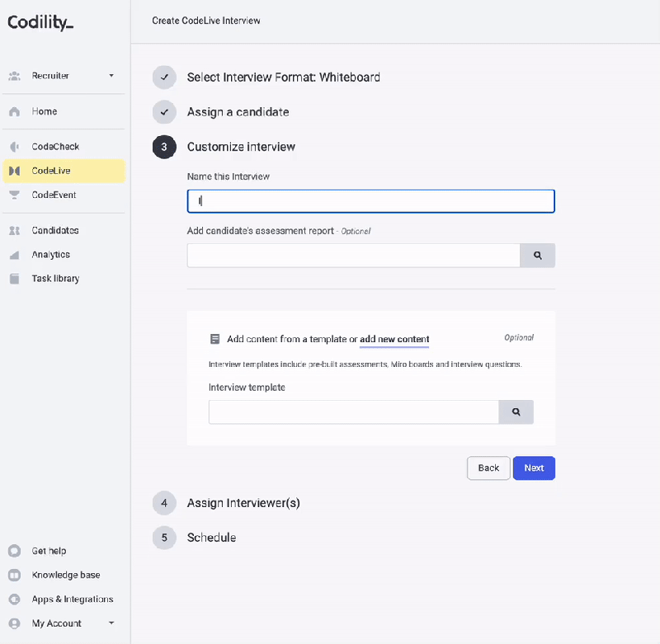Image resolution: width=660 pixels, height=644 pixels.
Task: Open CodeLive from the sidebar
Action: coord(13,171)
